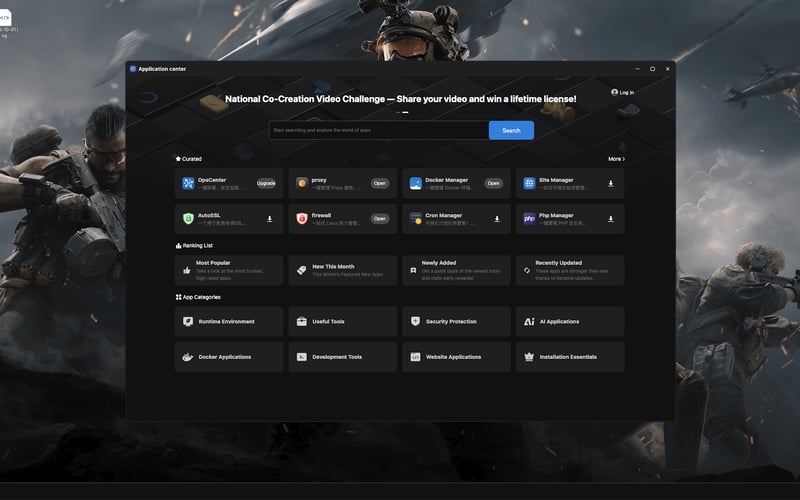This screenshot has height=500, width=800.
Task: Select the desktop file icon at top-left
Action: (5, 18)
